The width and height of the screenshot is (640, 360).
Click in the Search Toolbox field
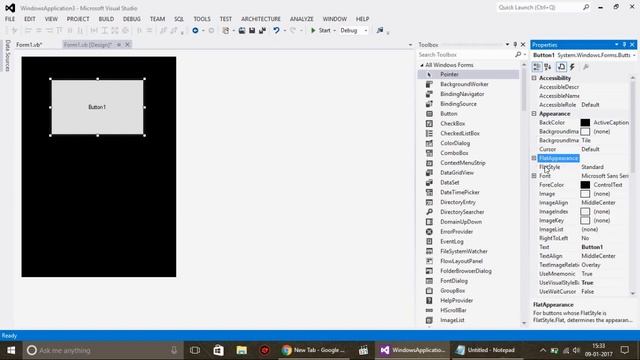465,54
